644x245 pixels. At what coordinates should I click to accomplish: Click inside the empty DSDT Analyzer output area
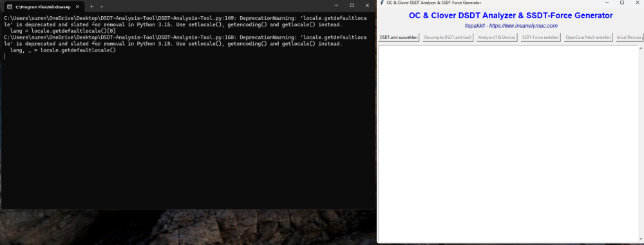(x=507, y=144)
